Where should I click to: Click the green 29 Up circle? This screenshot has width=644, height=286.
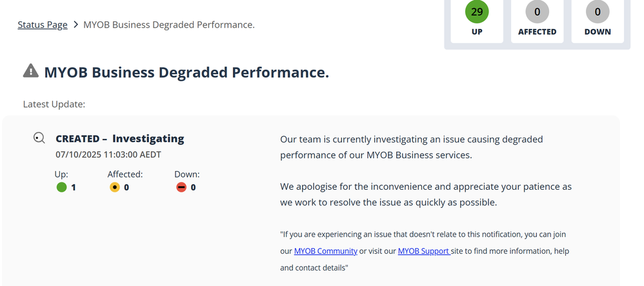coord(477,12)
